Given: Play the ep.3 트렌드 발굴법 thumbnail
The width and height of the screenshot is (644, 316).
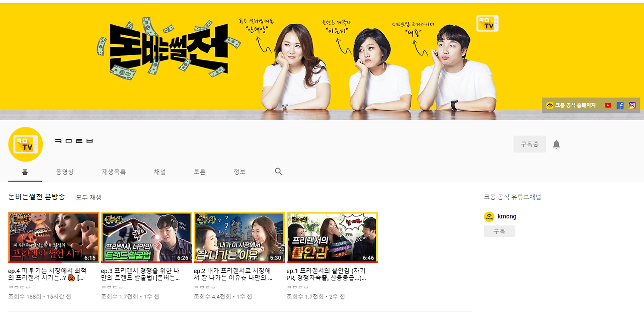Looking at the screenshot, I should click(146, 237).
